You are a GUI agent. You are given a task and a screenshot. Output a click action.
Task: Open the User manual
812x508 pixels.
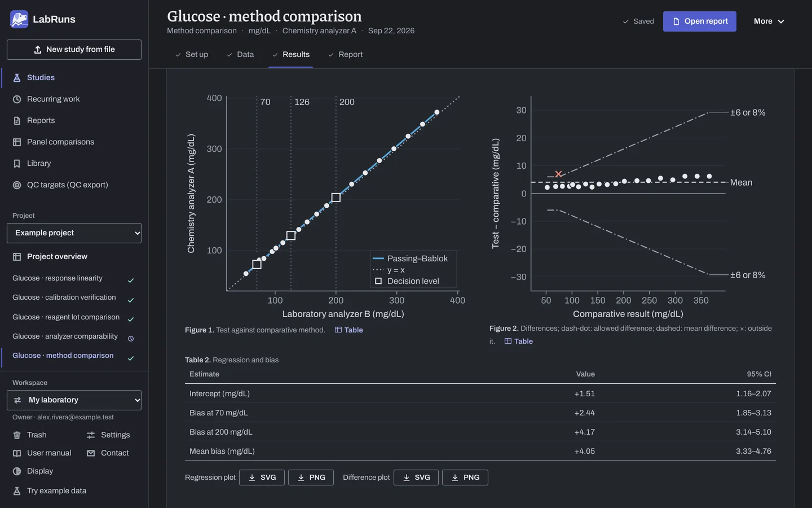click(42, 453)
